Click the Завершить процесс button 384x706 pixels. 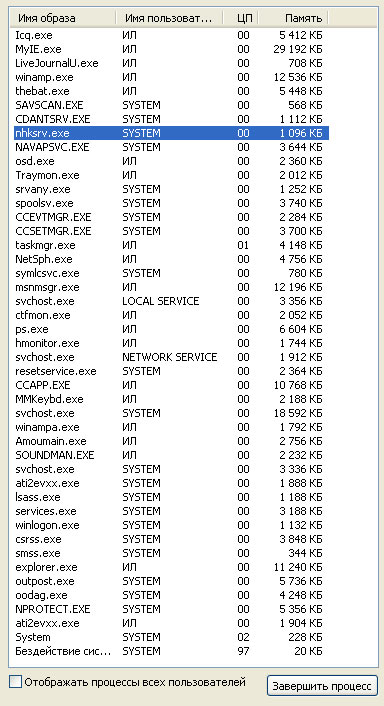tap(322, 686)
